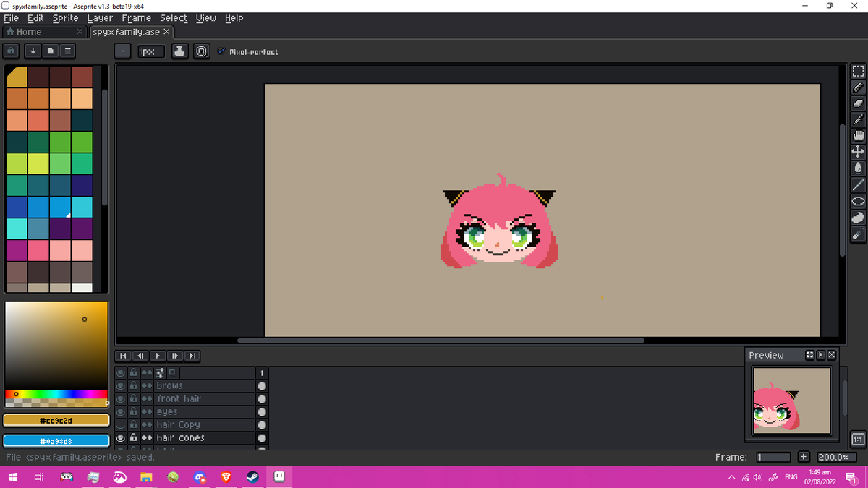868x488 pixels.
Task: Select the Paint Bucket tool
Action: coord(858,168)
